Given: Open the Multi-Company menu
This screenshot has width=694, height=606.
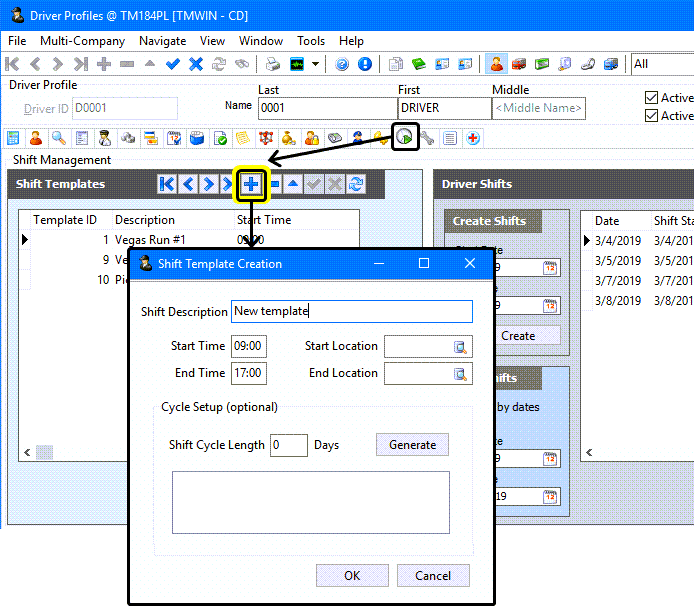Looking at the screenshot, I should (x=82, y=41).
